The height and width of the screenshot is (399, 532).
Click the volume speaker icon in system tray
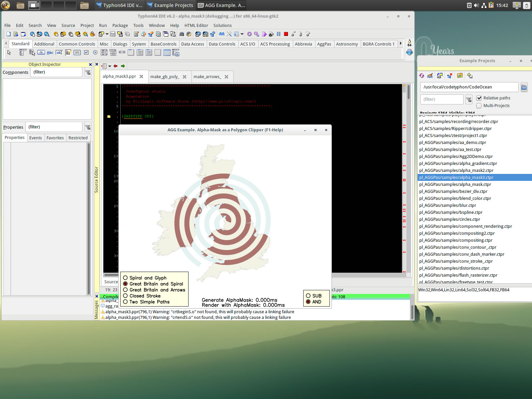(x=476, y=5)
